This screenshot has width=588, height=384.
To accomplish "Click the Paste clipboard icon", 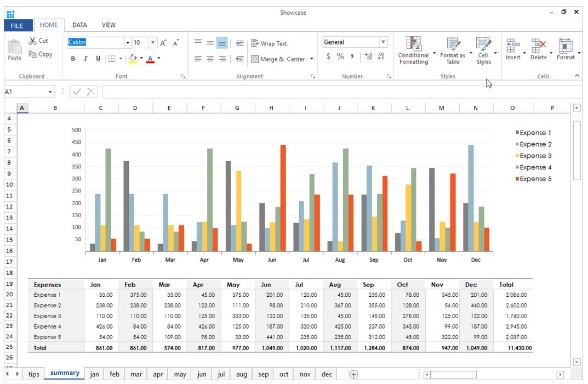I will (15, 47).
